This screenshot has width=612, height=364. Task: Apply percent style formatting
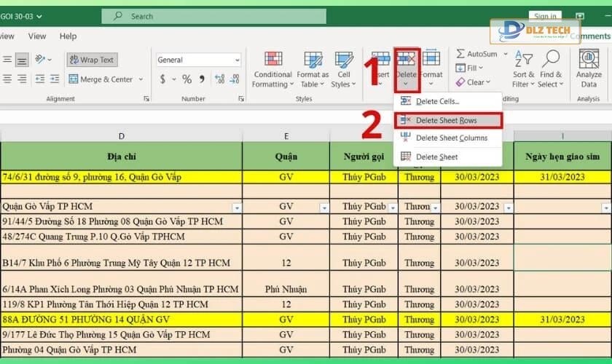[x=187, y=79]
